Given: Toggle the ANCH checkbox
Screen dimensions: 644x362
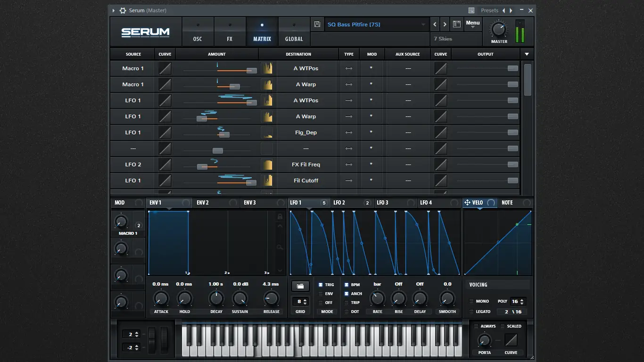Looking at the screenshot, I should tap(347, 294).
